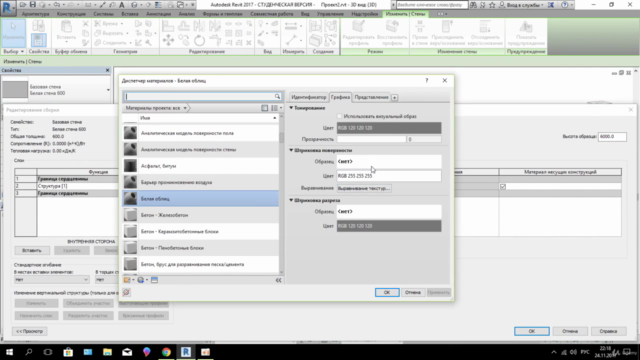
Task: Open the Вставка ribbon tab
Action: [130, 14]
